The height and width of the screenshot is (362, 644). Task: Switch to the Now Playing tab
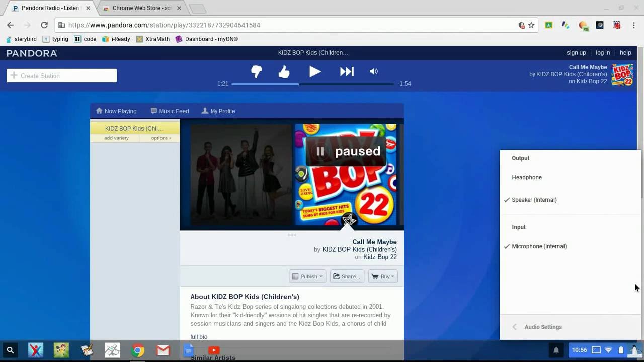pyautogui.click(x=116, y=111)
